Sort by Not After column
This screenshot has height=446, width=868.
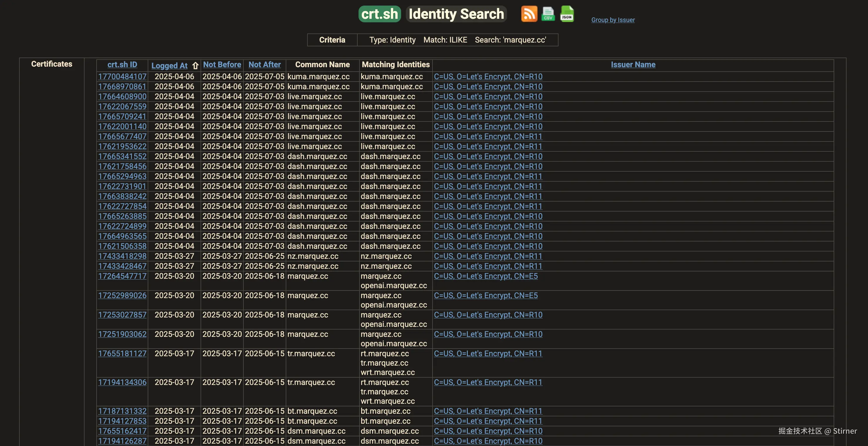[x=265, y=65]
